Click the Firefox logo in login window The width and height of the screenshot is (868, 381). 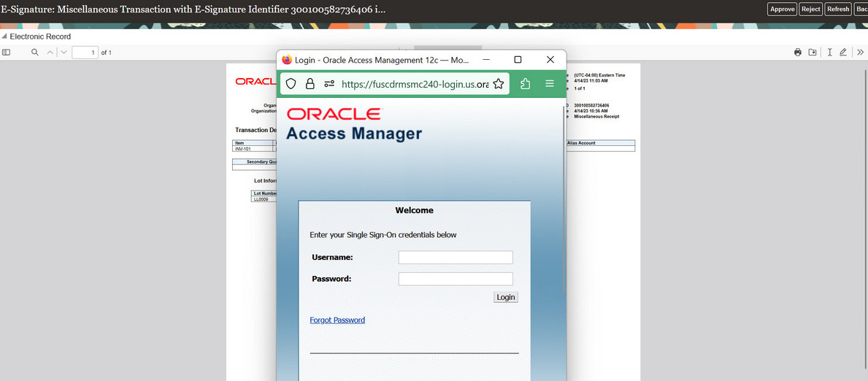pos(287,60)
